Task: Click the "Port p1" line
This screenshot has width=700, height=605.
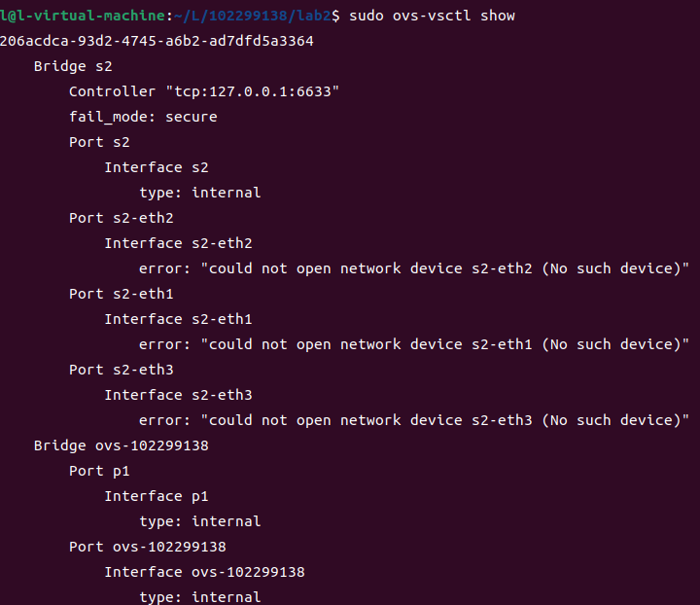Action: 99,471
